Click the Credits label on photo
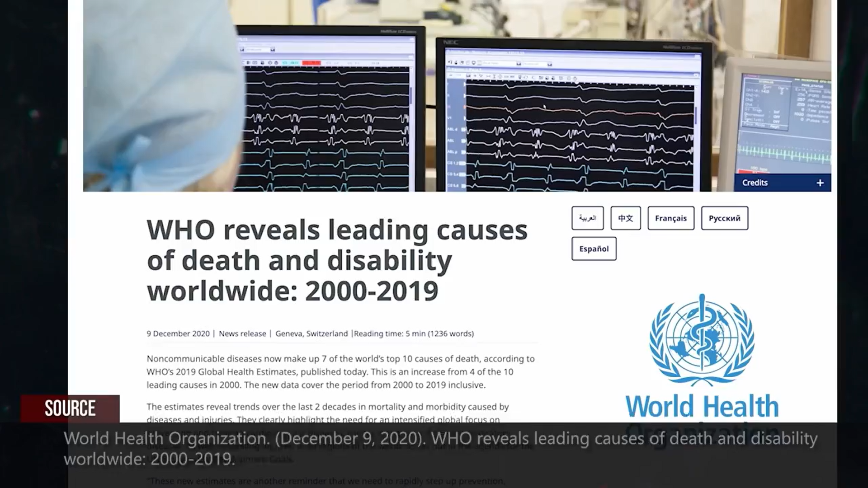 [x=755, y=183]
